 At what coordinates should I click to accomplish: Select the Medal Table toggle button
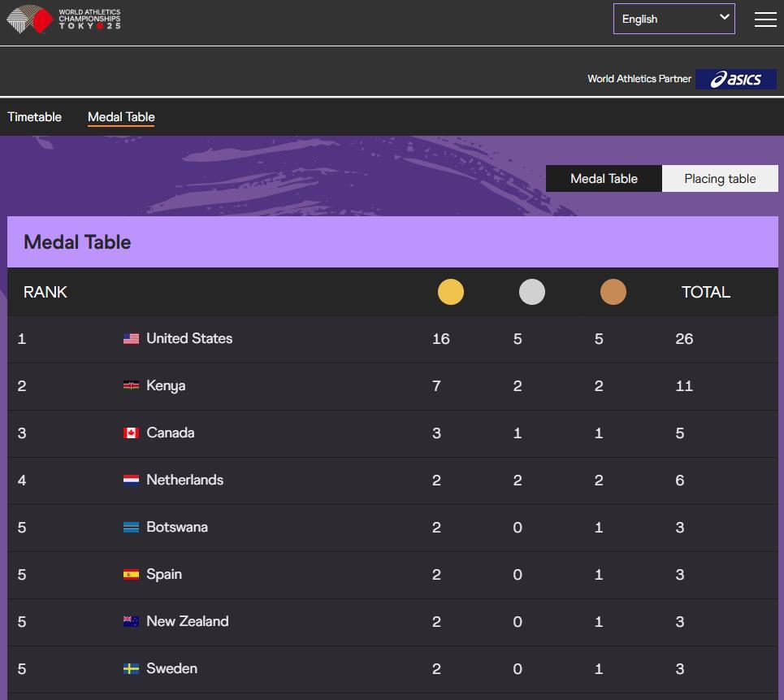[x=604, y=179]
